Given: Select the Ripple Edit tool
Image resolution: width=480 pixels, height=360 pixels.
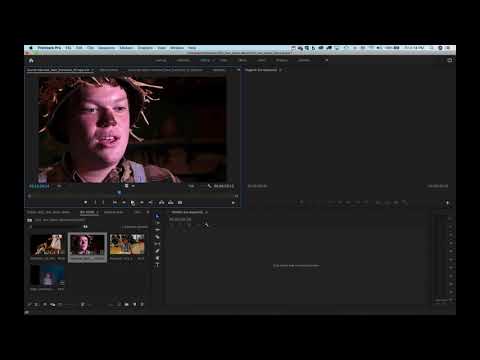Looking at the screenshot, I should coord(157,230).
